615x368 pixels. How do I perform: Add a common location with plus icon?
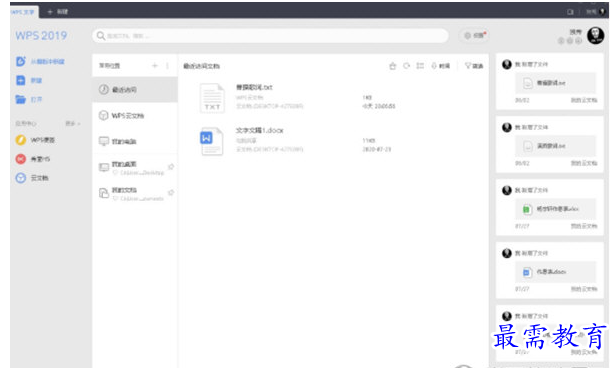click(155, 66)
